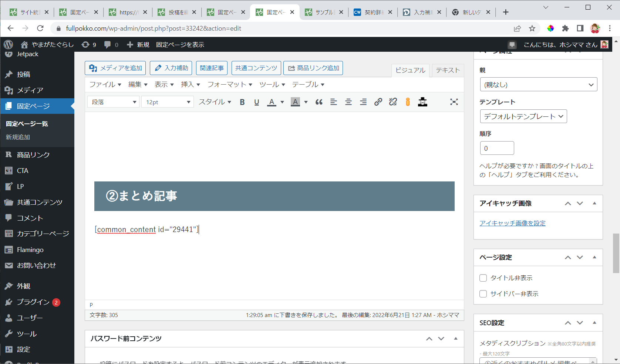620x364 pixels.
Task: Click the insert link chain icon
Action: pos(378,102)
